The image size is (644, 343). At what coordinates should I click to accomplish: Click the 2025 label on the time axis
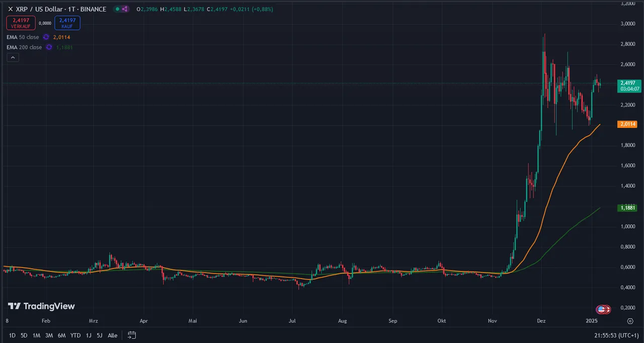591,320
